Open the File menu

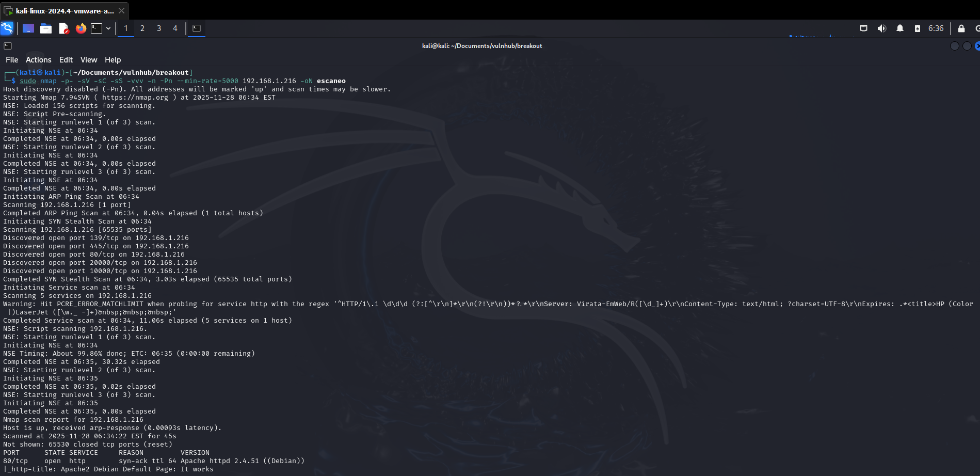pyautogui.click(x=12, y=60)
